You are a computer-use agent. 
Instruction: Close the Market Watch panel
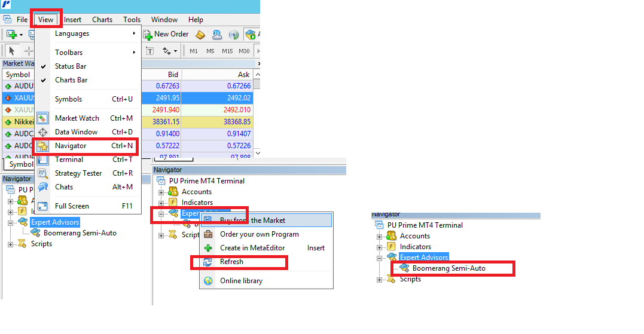coord(258,63)
